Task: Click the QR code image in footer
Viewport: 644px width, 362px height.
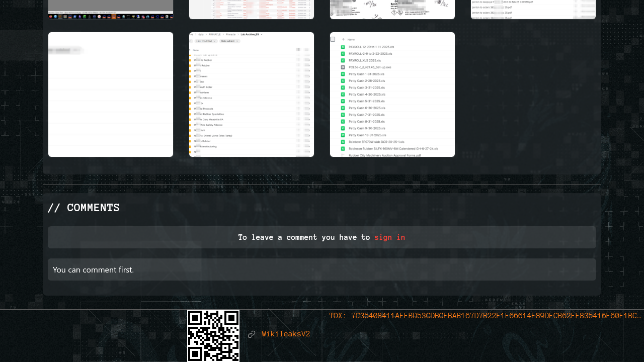Action: 213,335
